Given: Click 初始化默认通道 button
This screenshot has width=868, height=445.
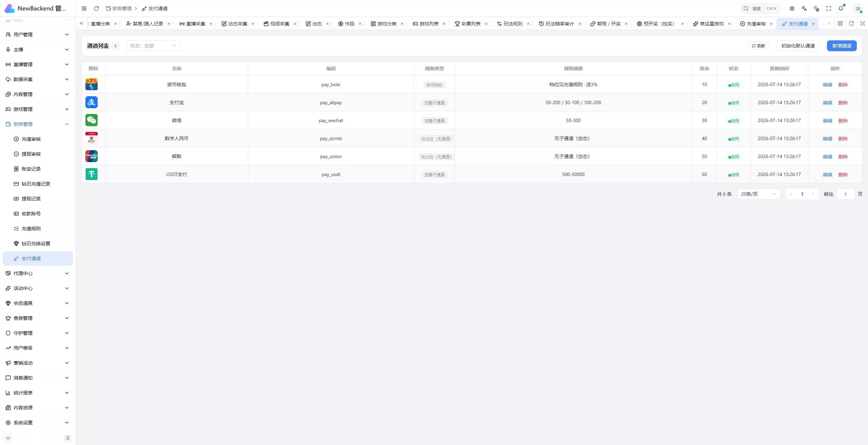Looking at the screenshot, I should (798, 46).
